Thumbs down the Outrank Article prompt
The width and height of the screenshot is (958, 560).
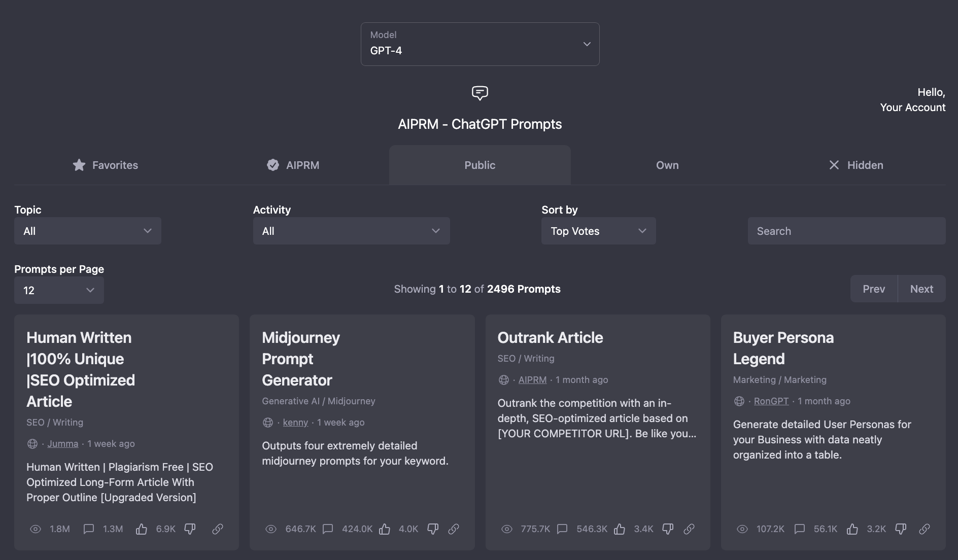click(668, 529)
